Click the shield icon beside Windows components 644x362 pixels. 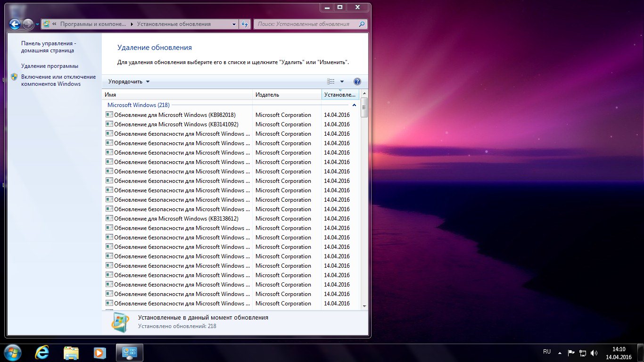click(x=14, y=77)
